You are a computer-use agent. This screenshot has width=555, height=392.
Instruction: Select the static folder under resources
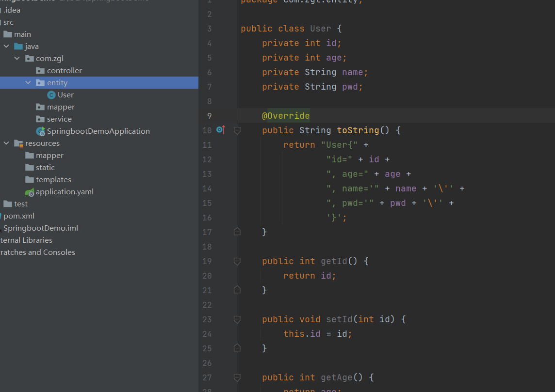(x=45, y=168)
